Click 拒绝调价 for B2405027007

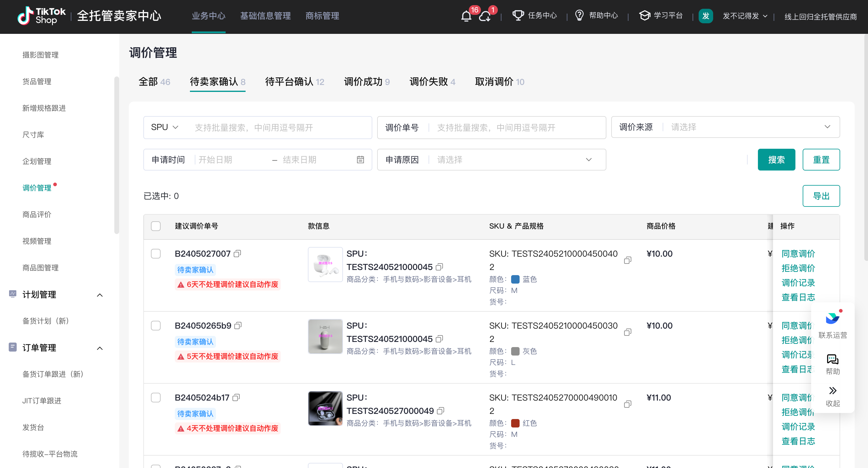[x=798, y=268]
